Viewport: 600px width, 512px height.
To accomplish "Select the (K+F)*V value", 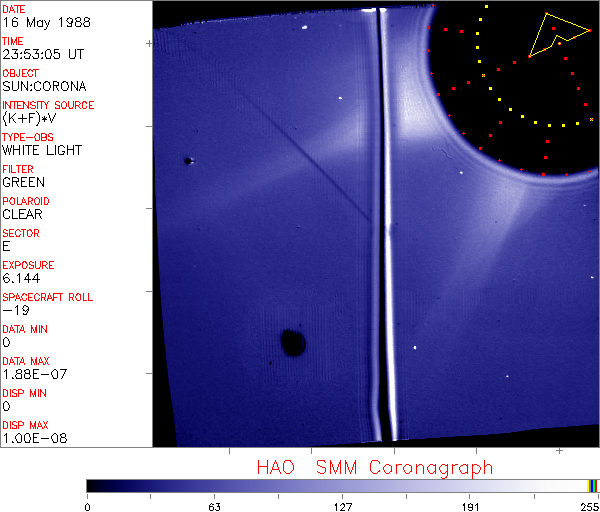I will 29,119.
